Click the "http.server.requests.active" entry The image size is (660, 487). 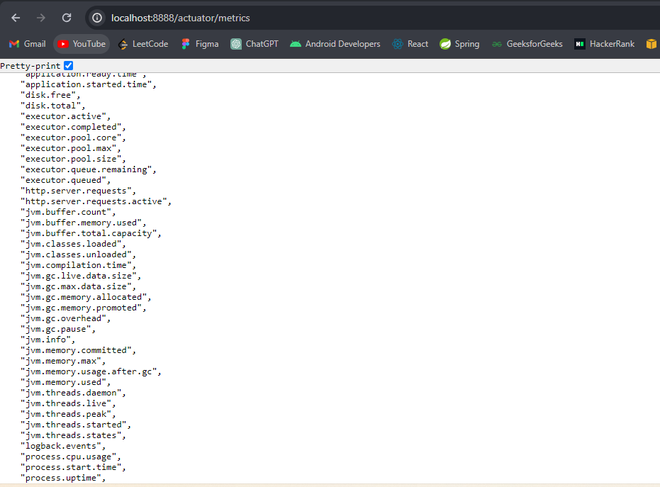[x=96, y=202]
